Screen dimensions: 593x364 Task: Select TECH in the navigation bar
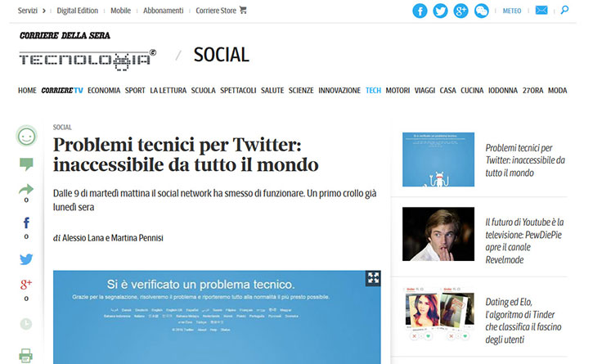[x=373, y=91]
